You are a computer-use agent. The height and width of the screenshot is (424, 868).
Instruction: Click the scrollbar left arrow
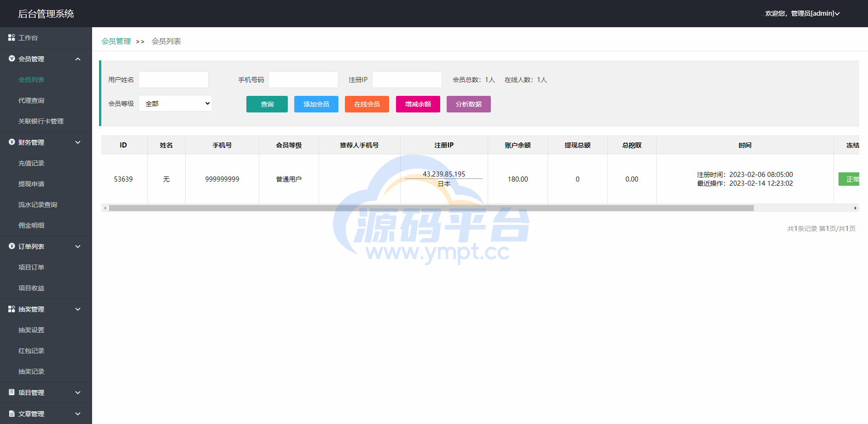pyautogui.click(x=105, y=208)
